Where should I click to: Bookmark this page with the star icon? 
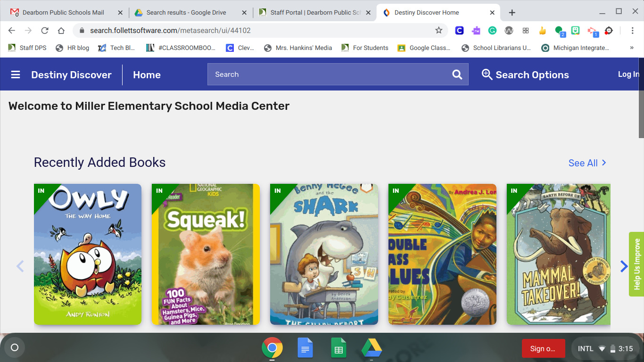click(438, 31)
